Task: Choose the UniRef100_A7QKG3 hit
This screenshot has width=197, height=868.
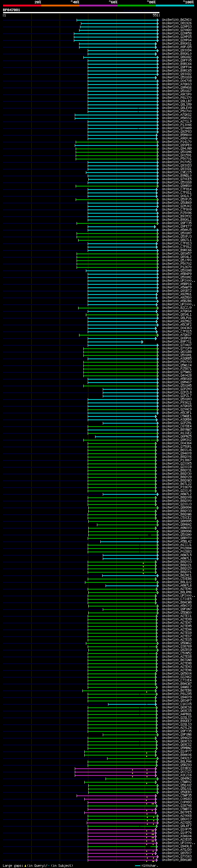Action: pyautogui.click(x=177, y=84)
